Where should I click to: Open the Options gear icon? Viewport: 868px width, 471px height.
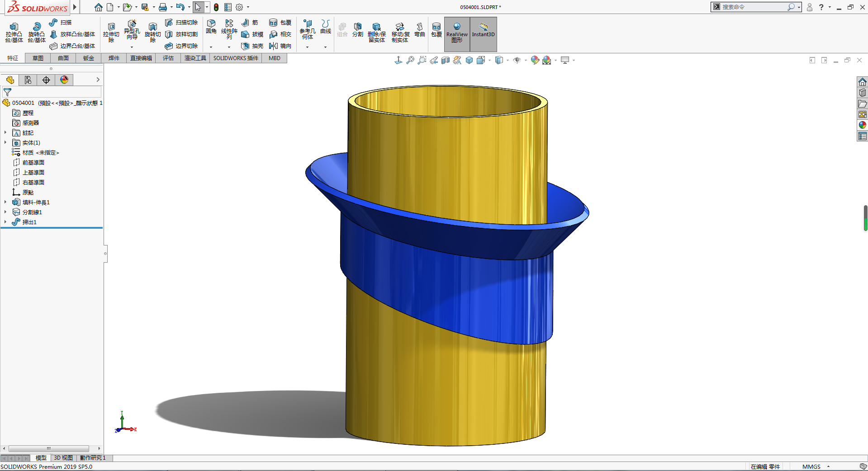pyautogui.click(x=239, y=7)
